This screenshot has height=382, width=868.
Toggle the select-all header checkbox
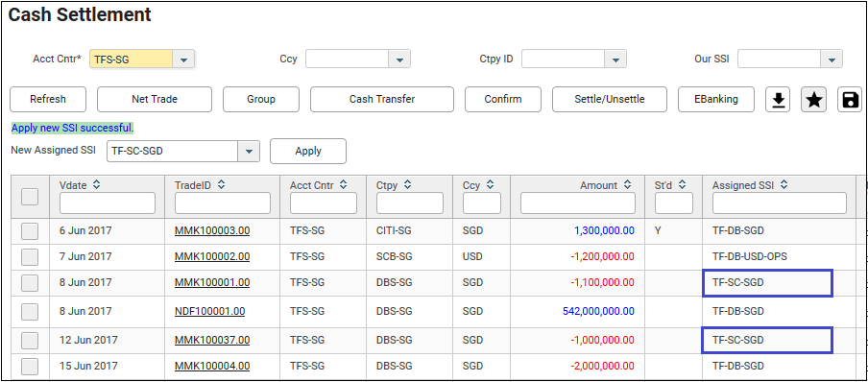(x=30, y=197)
